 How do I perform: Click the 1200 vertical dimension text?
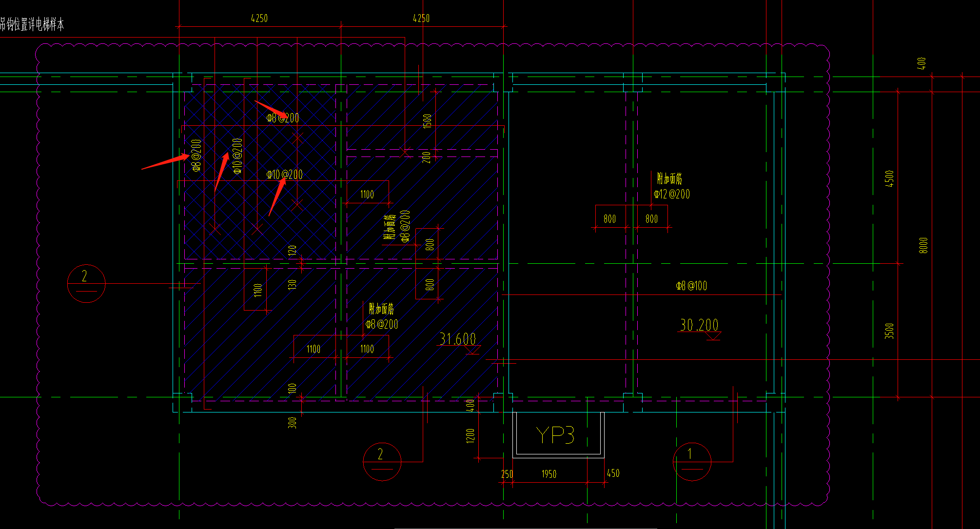[470, 435]
